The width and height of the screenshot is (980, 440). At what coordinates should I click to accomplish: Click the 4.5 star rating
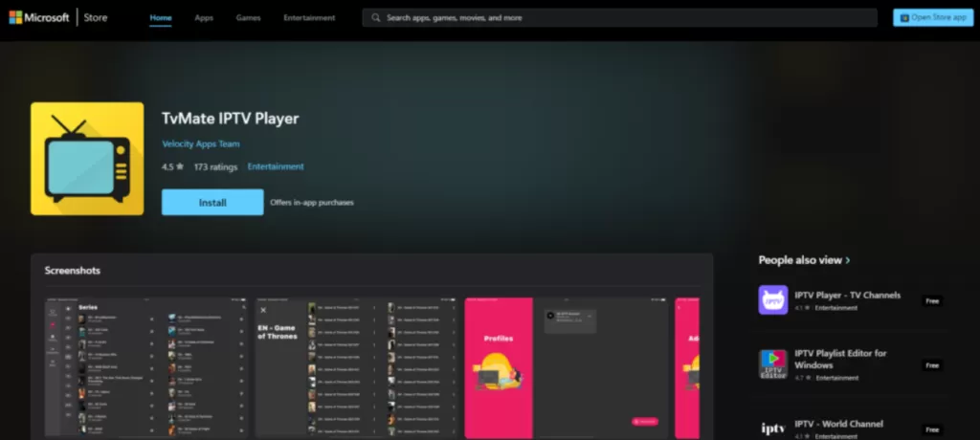[172, 166]
